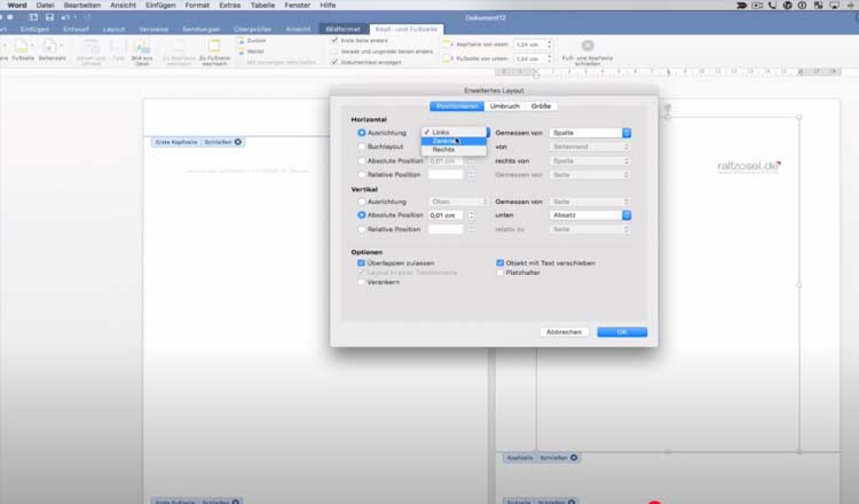Open the unten Absatz dropdown

591,215
